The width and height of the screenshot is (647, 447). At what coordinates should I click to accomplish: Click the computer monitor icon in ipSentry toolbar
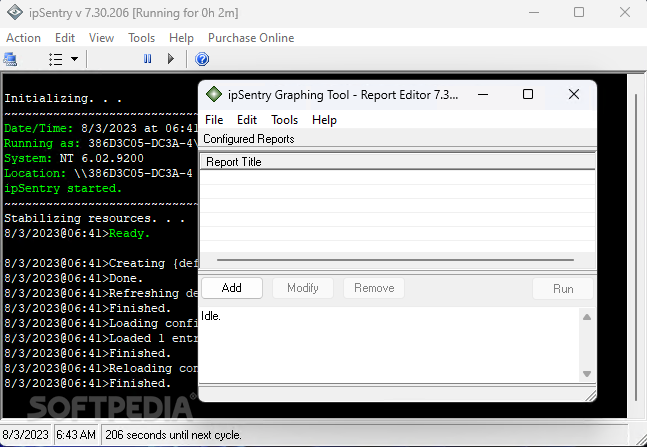point(10,59)
